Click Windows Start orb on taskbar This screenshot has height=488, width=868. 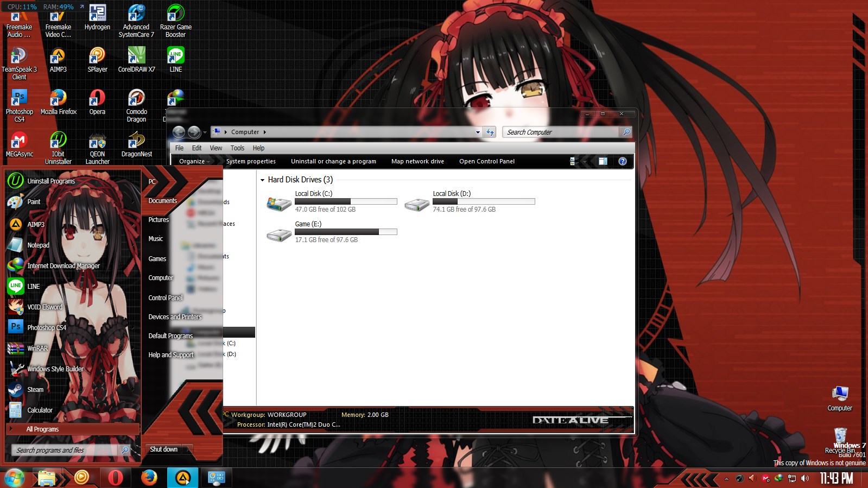click(x=15, y=478)
